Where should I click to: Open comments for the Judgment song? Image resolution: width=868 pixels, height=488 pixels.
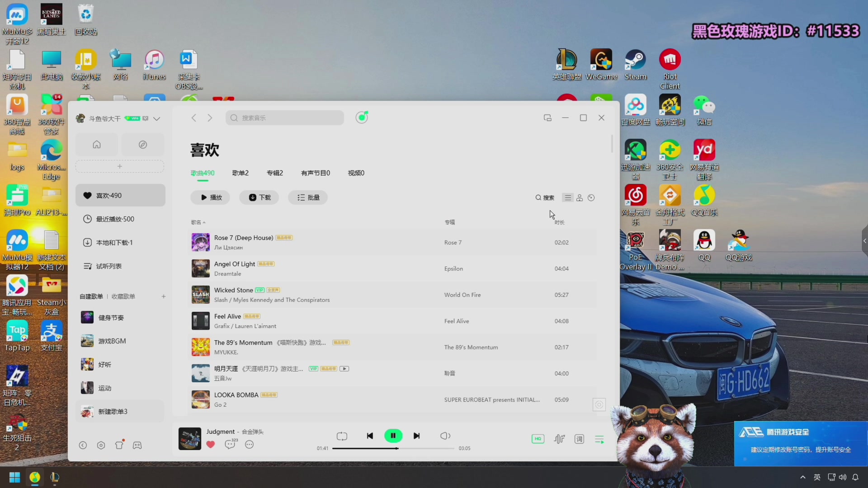[x=230, y=445]
